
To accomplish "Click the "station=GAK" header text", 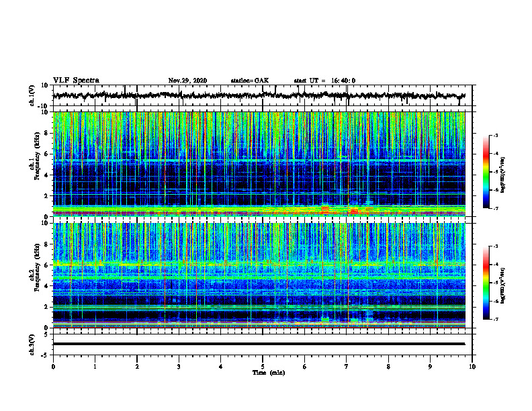I will pos(250,81).
